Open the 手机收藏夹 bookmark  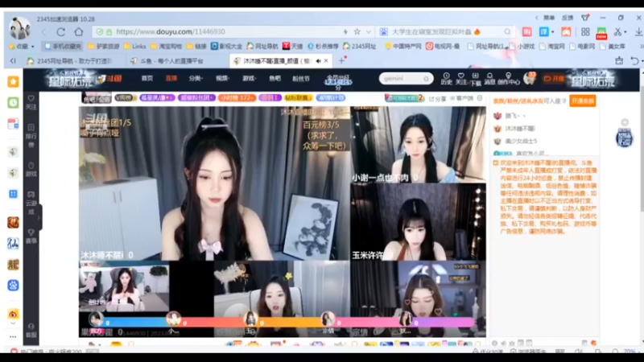(x=63, y=47)
